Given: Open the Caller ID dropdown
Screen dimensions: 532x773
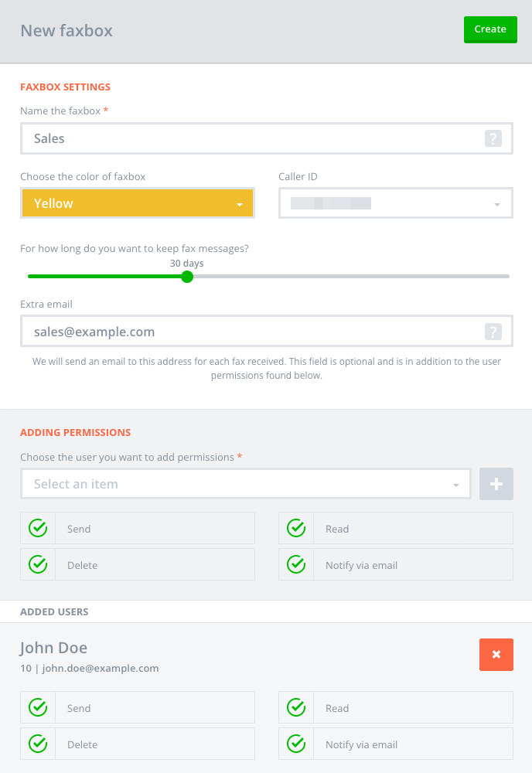Looking at the screenshot, I should click(x=395, y=204).
